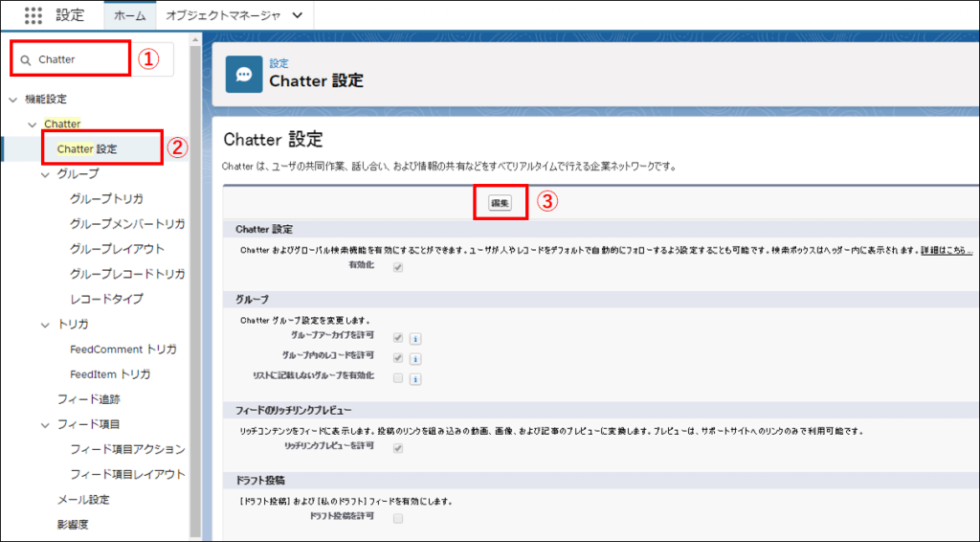This screenshot has height=542, width=980.
Task: Open the オブジェクトマネージャ dropdown arrow
Action: (298, 15)
